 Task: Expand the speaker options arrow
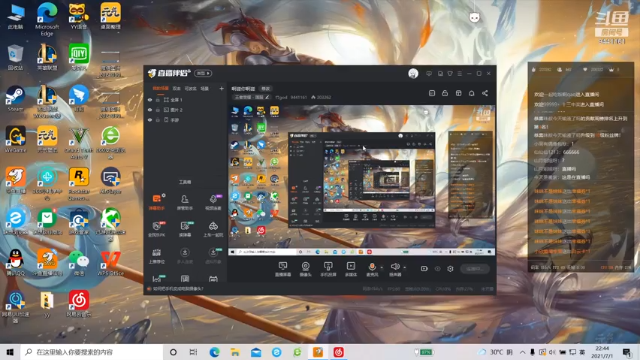pos(404,268)
